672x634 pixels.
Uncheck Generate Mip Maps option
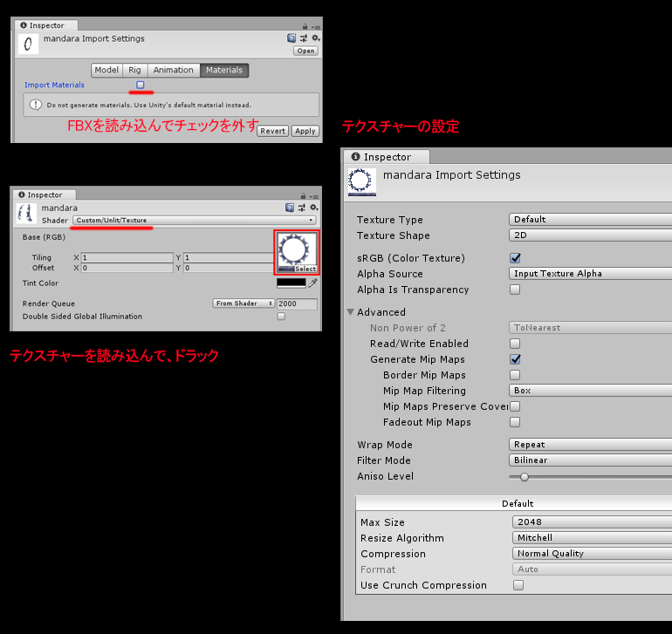click(x=515, y=359)
